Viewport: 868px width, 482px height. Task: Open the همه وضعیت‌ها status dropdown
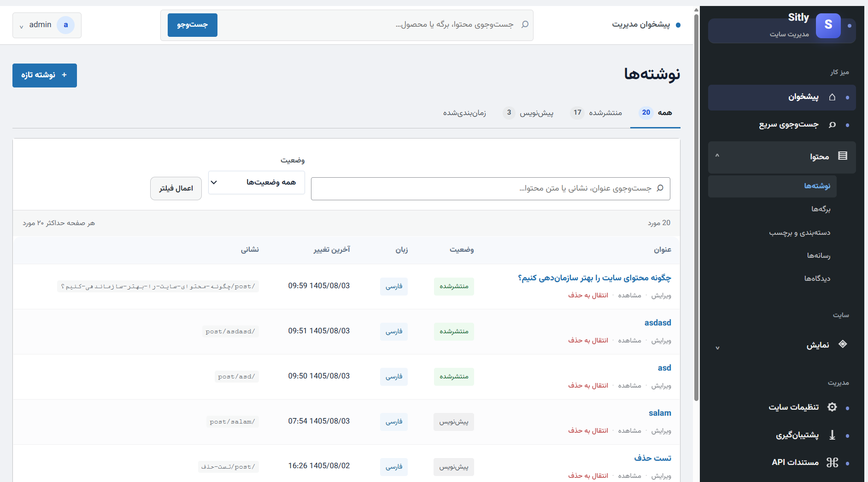[x=257, y=182]
